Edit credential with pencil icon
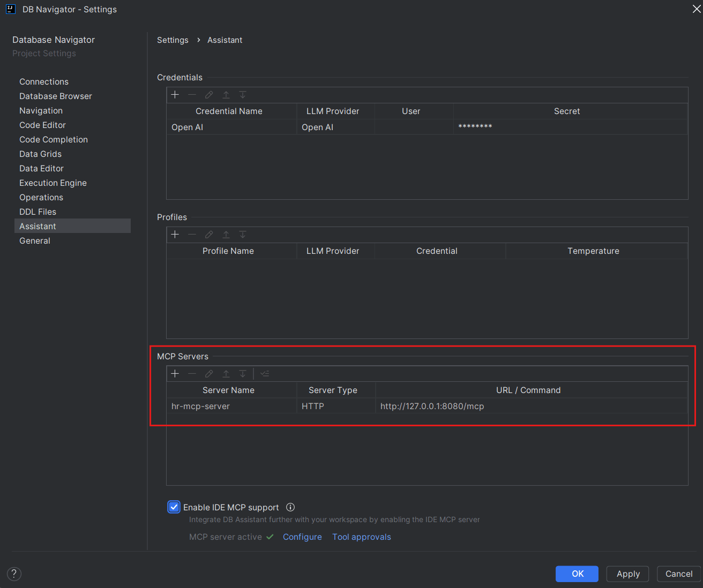The height and width of the screenshot is (588, 703). pyautogui.click(x=209, y=95)
